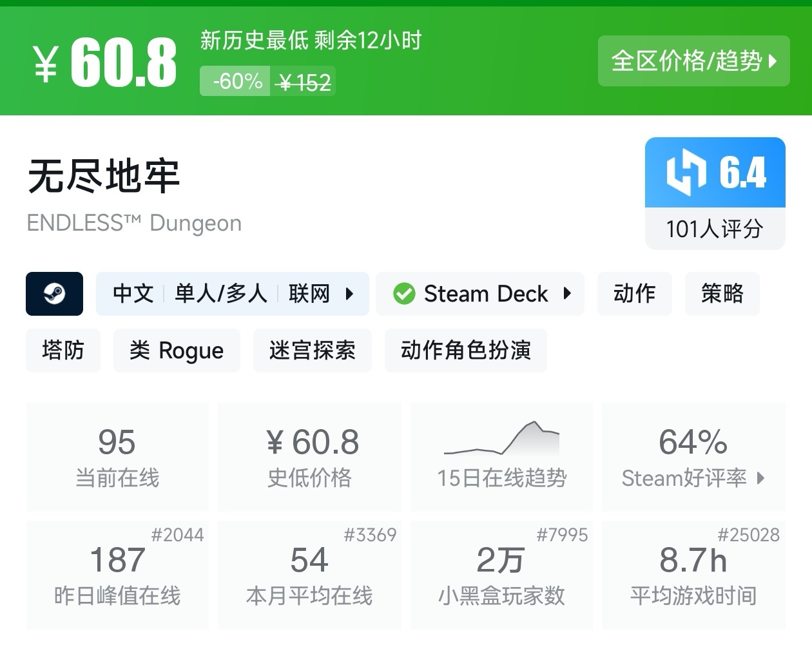Click the Steam platform icon
This screenshot has width=812, height=645.
point(54,294)
